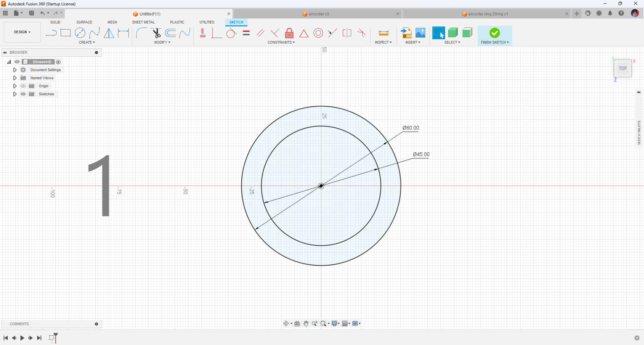Click the Finish Sketch button
Screen dimensions: 644x345
point(495,33)
